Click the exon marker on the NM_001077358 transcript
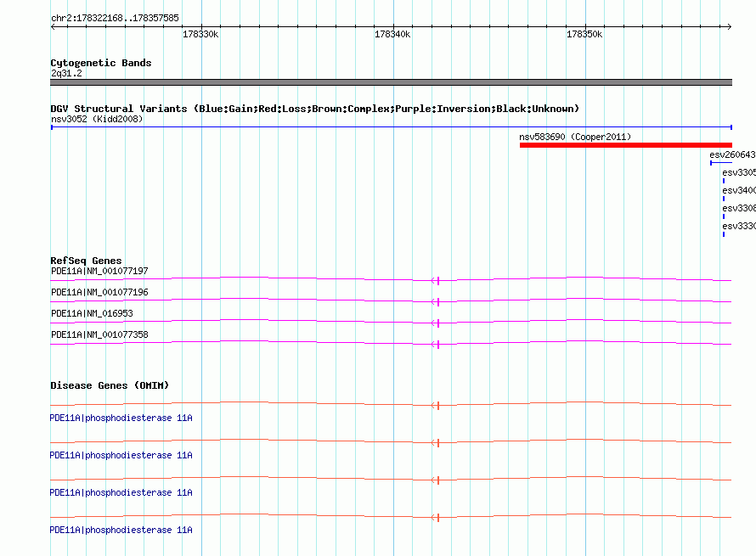The height and width of the screenshot is (556, 756). (437, 344)
